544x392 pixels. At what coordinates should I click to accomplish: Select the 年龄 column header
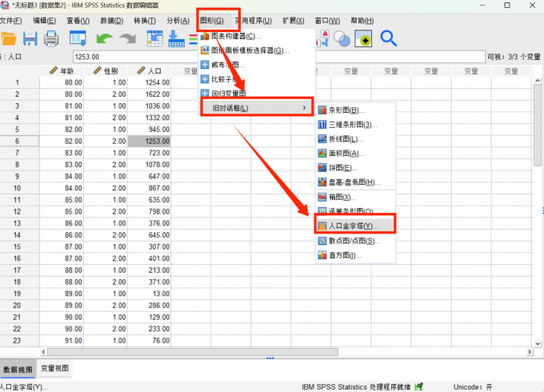pos(62,71)
